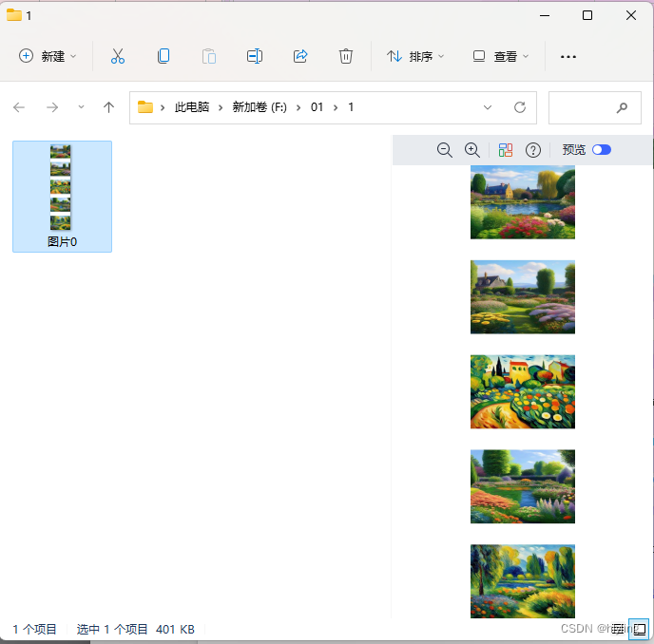This screenshot has height=644, width=654.
Task: Click the search magnifier icon
Action: 622,108
